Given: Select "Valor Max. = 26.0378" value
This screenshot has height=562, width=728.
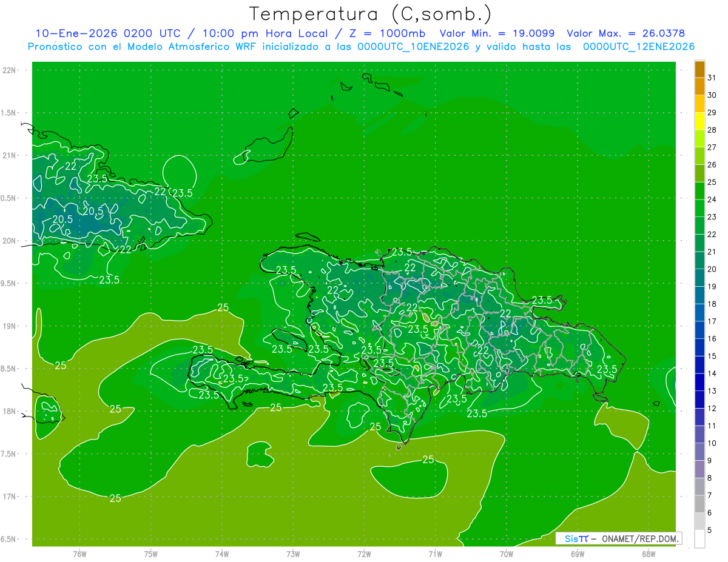Looking at the screenshot, I should tap(625, 33).
